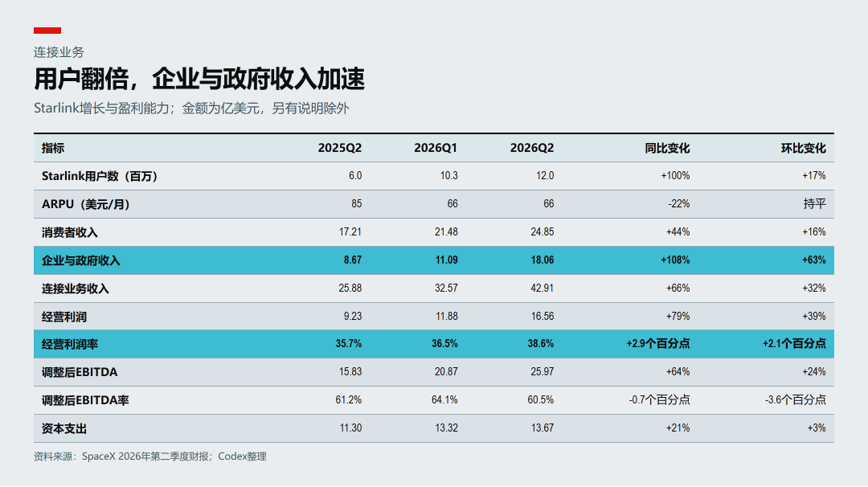The image size is (868, 487).
Task: Click the 资本支出 row label
Action: [64, 429]
